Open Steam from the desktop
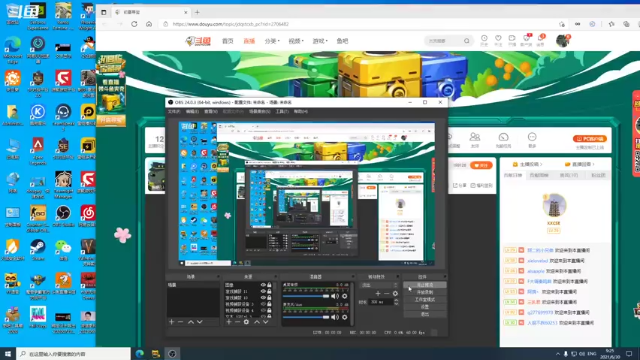 point(38,249)
